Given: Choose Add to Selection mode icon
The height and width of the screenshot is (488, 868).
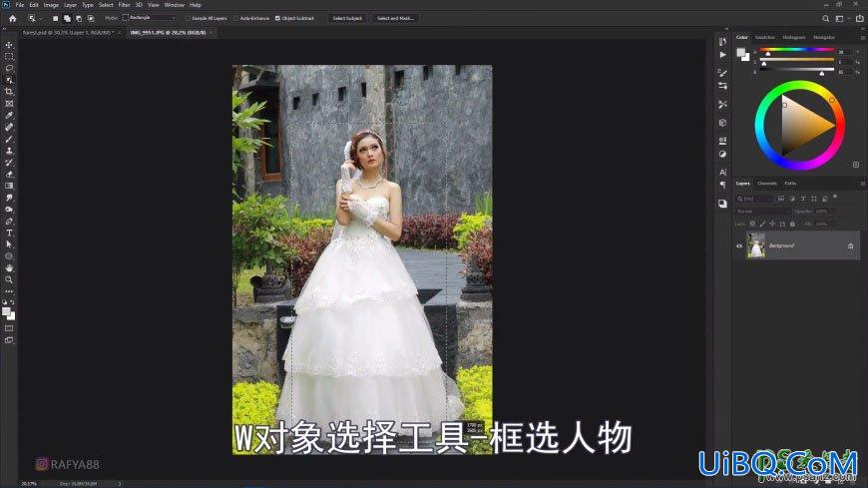Looking at the screenshot, I should coord(67,18).
